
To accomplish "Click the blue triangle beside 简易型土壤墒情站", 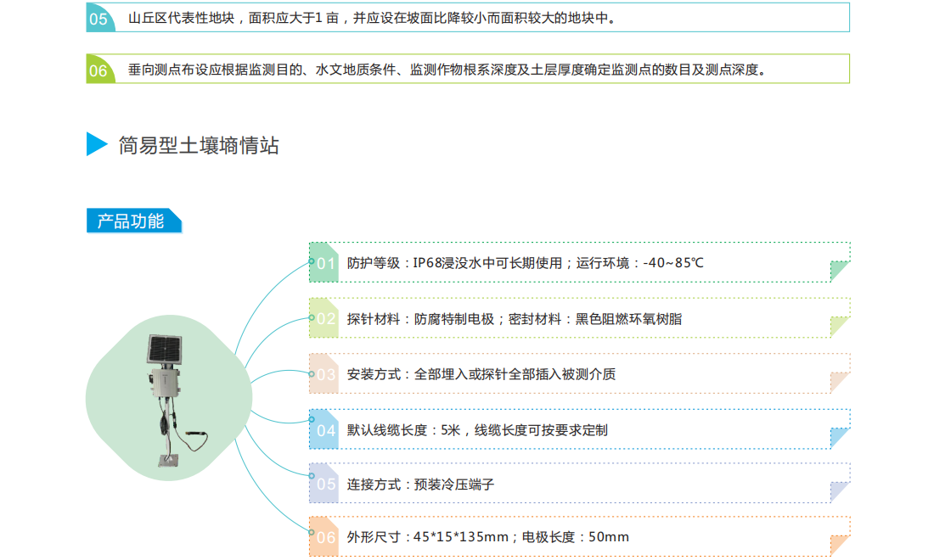I will (97, 144).
